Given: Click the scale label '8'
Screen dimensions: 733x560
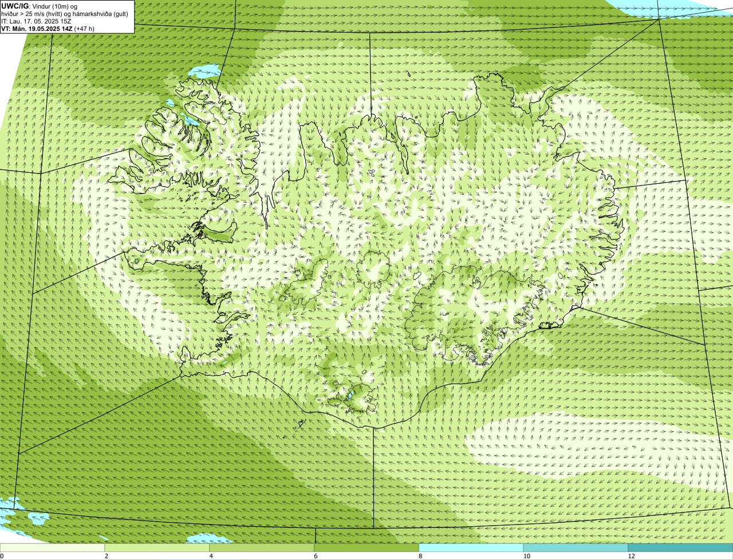Looking at the screenshot, I should coord(420,556).
